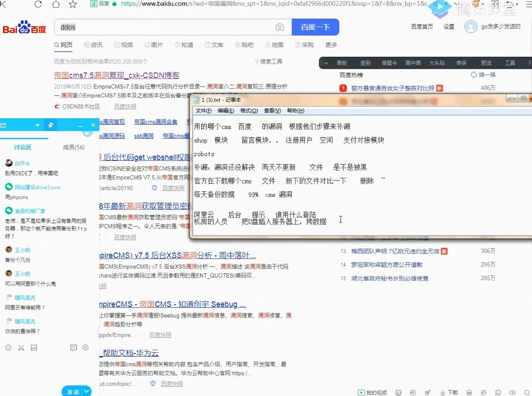The width and height of the screenshot is (532, 396).
Task: Click the magnifier zoom icon in status bar
Action: coord(527,393)
